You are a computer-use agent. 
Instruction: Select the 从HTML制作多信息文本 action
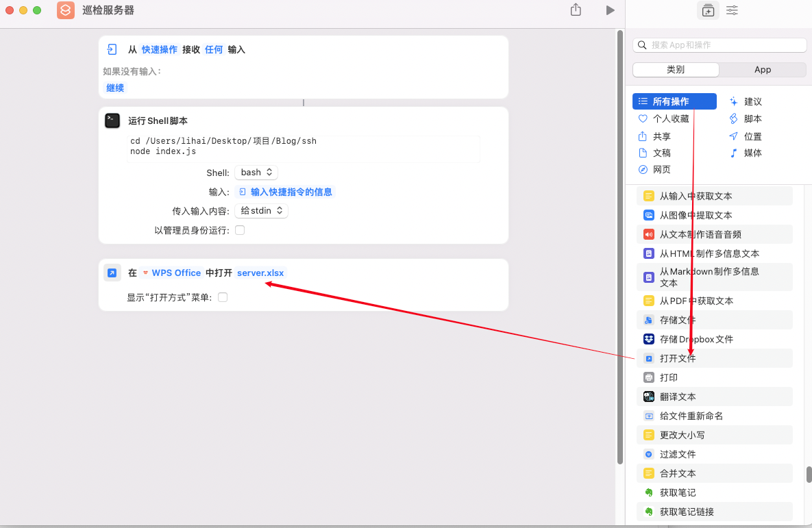point(714,253)
